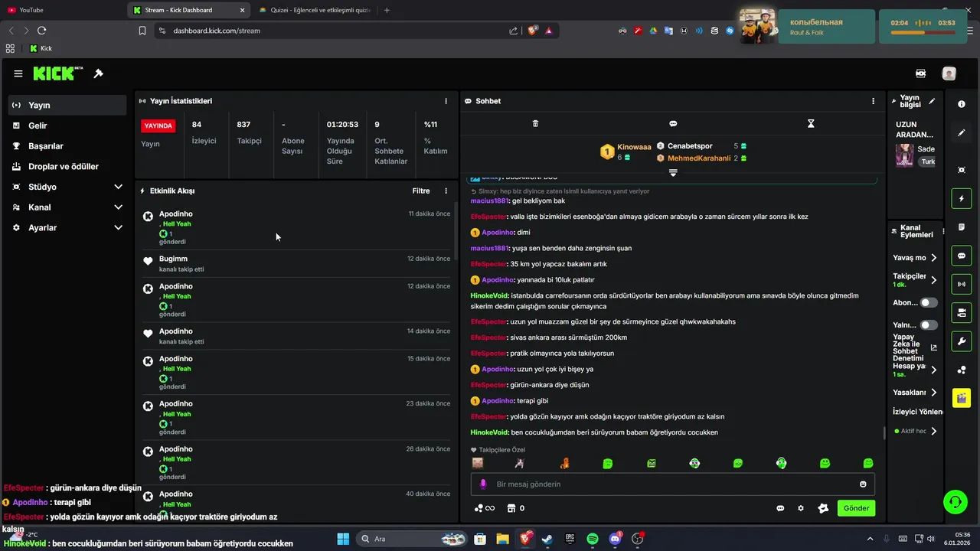Click the Spotify icon in the taskbar
980x551 pixels.
(593, 539)
